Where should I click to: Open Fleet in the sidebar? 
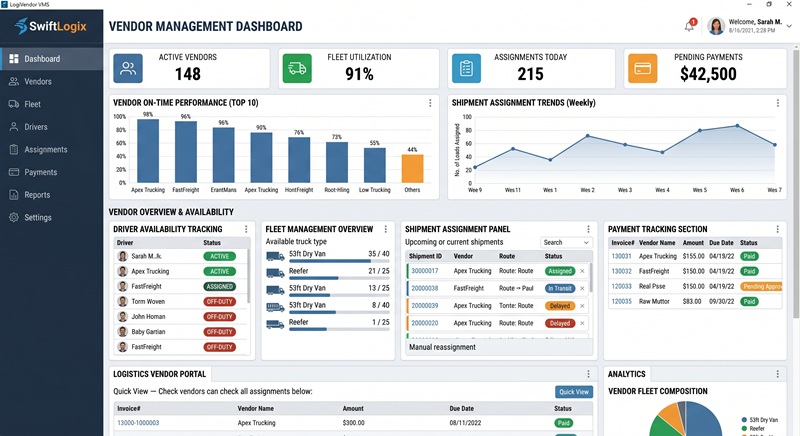(x=52, y=104)
